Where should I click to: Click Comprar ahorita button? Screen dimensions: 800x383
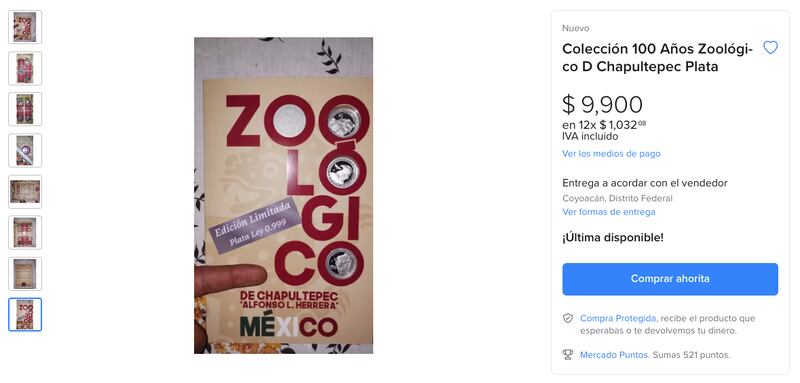[670, 279]
